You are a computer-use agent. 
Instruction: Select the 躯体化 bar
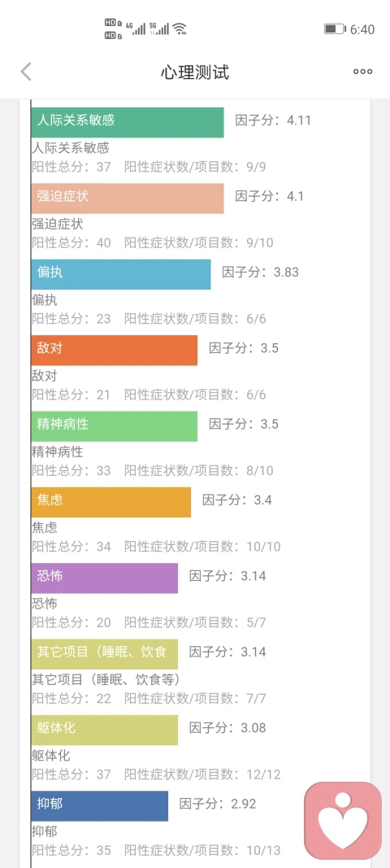click(105, 730)
